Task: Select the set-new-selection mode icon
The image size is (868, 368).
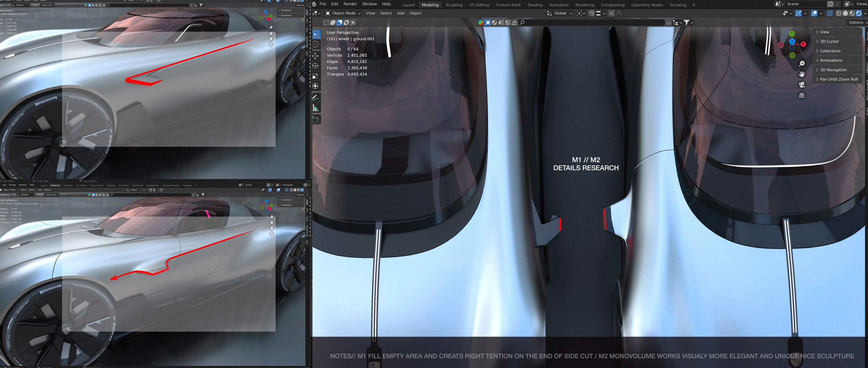Action: pos(326,23)
